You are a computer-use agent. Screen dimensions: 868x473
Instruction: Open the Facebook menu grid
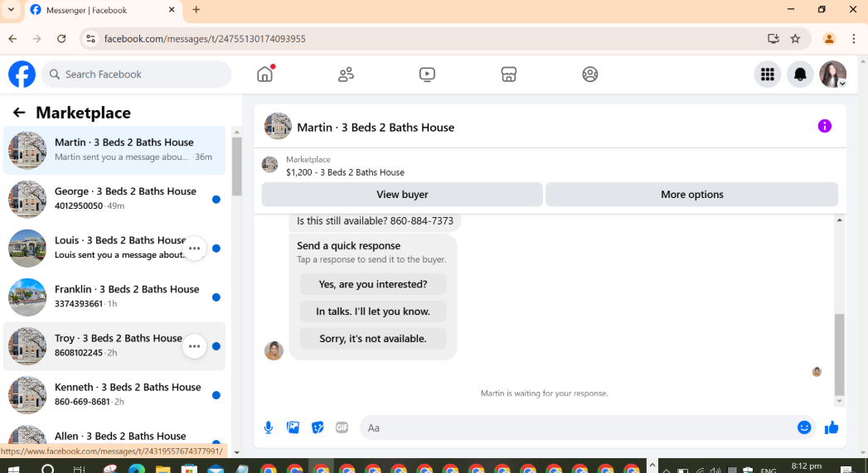[x=767, y=74]
